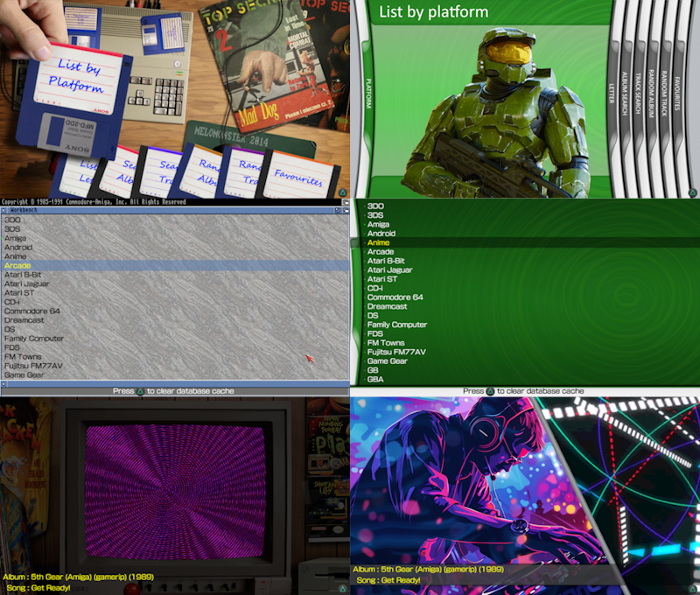Select the large 'List by Platform' floppy disk

click(x=73, y=99)
